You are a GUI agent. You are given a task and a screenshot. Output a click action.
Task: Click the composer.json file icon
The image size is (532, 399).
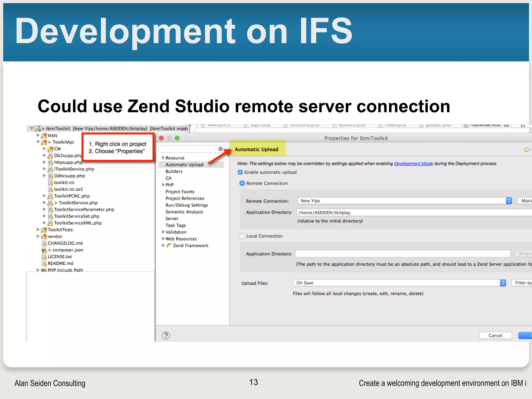44,250
